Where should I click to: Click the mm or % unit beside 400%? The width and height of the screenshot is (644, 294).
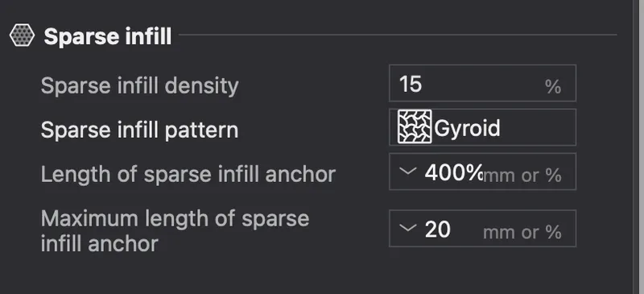pos(522,176)
